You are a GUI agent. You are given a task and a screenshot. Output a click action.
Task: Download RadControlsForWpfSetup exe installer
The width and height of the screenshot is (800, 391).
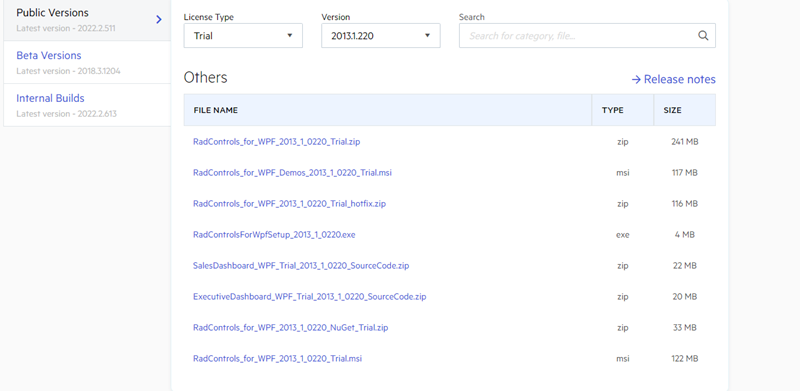click(x=274, y=235)
